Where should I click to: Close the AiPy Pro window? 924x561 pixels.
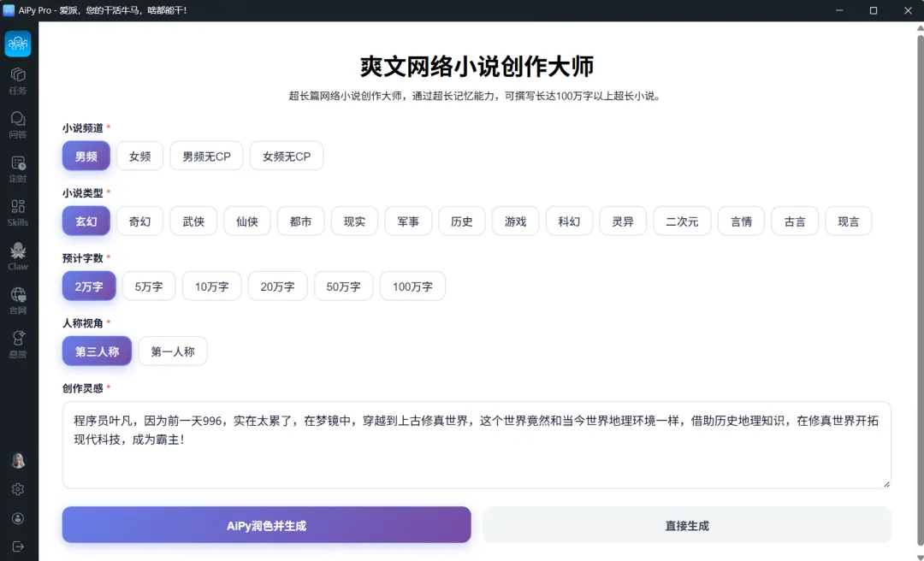click(x=908, y=10)
